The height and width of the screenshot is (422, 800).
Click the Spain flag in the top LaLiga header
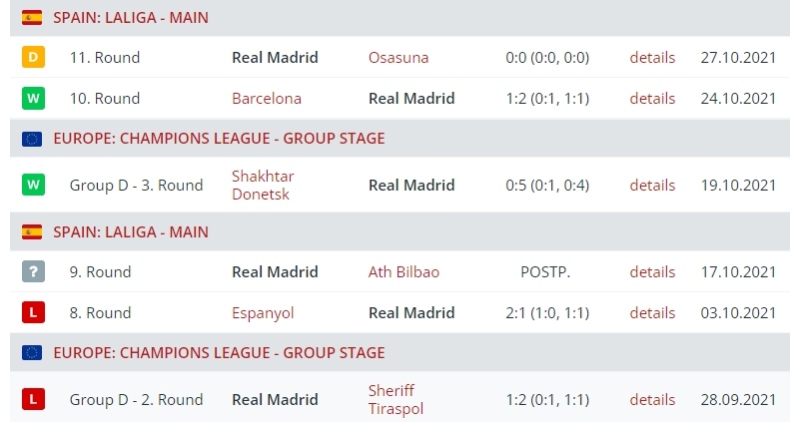tap(32, 18)
